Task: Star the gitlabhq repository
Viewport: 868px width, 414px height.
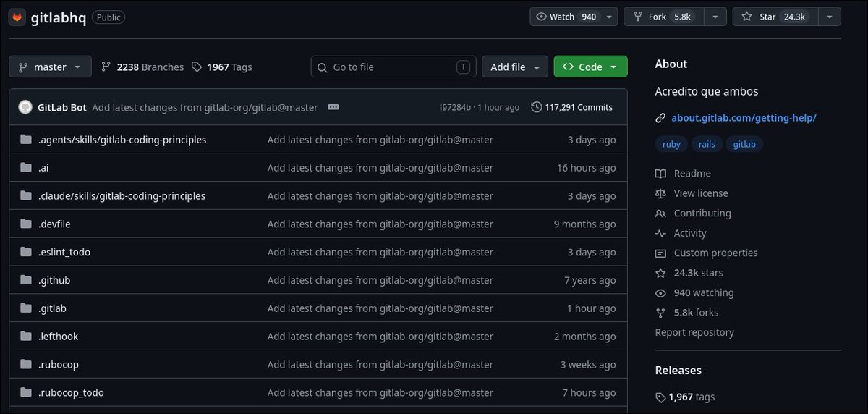Action: pos(775,17)
